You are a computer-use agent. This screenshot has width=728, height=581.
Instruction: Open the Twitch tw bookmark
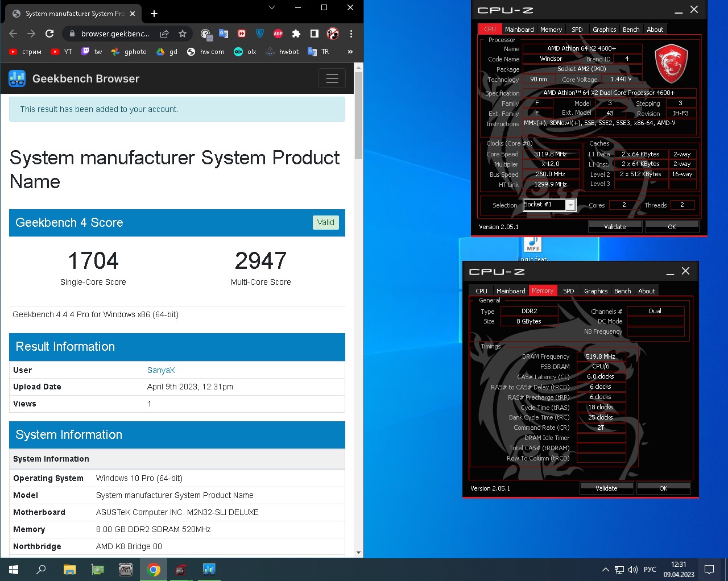click(x=92, y=52)
